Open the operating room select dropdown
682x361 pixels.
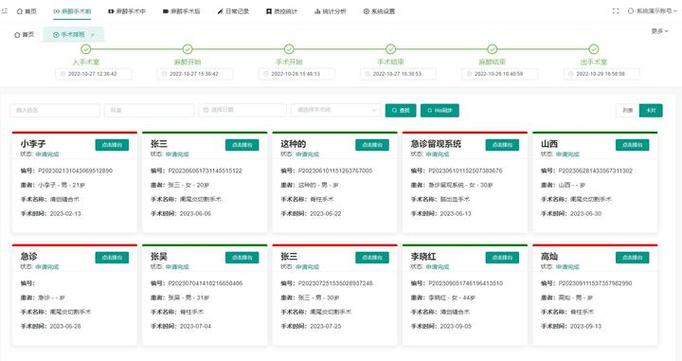coord(336,110)
